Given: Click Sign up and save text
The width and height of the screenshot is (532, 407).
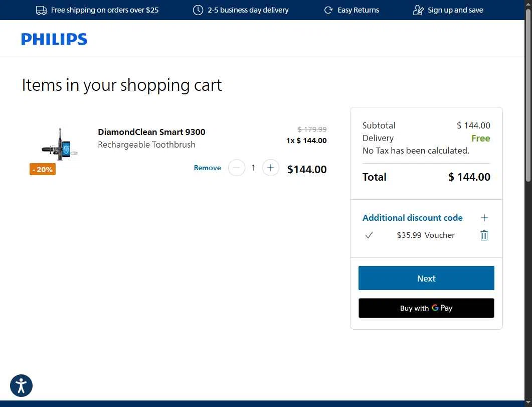Looking at the screenshot, I should (455, 10).
